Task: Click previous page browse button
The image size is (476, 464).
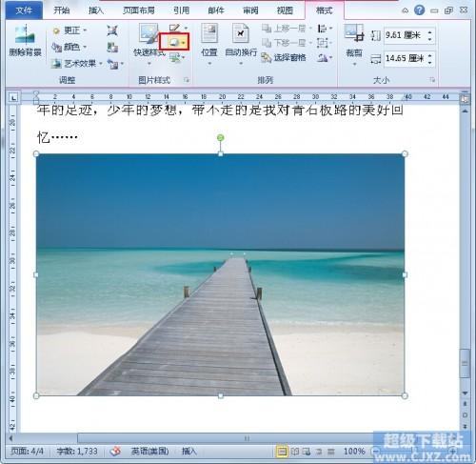Action: [x=465, y=404]
